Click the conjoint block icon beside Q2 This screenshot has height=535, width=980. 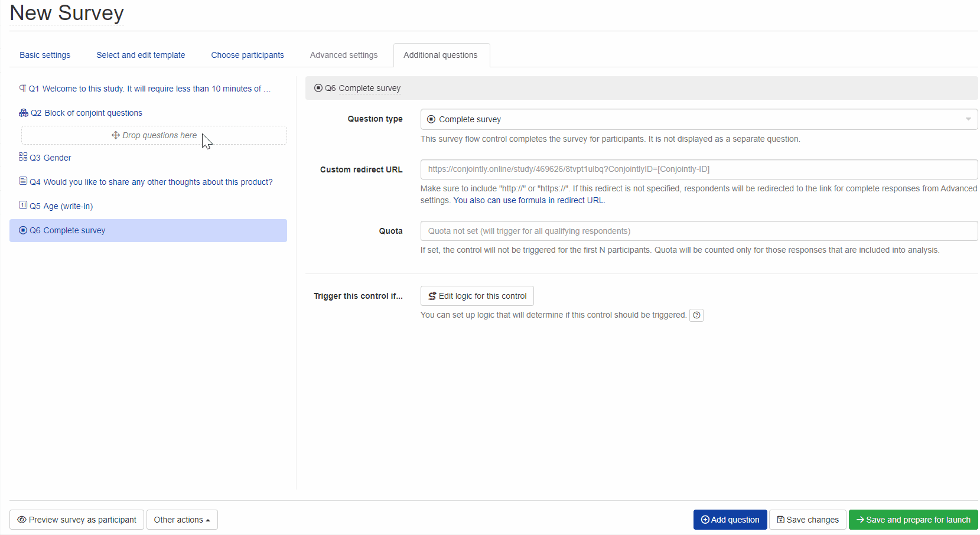pyautogui.click(x=24, y=113)
